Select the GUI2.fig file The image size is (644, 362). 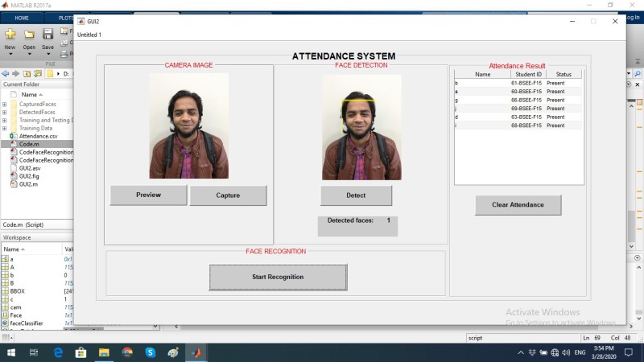click(29, 176)
